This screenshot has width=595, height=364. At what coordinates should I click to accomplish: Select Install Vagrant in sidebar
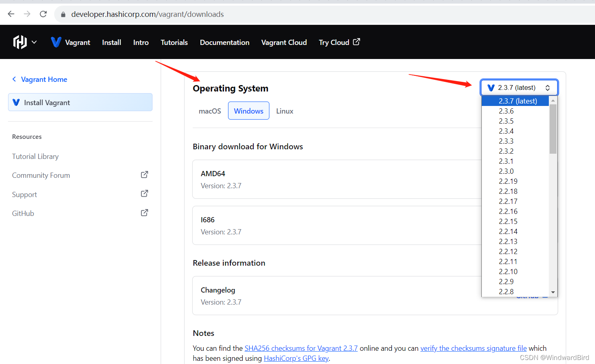click(x=80, y=102)
